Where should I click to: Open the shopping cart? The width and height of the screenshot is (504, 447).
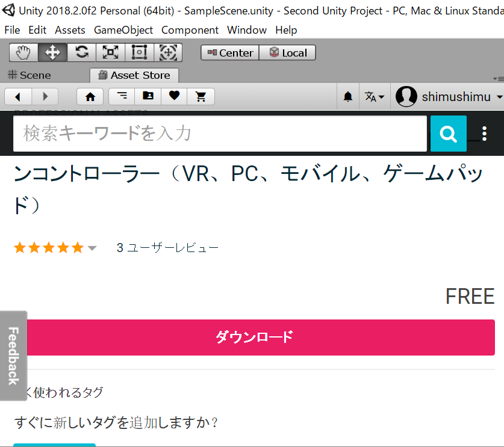201,96
